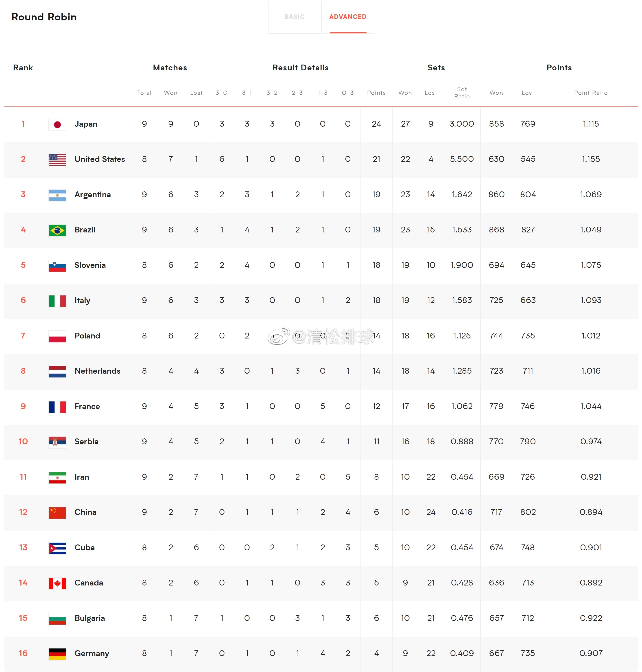Click the Set Ratio column header
This screenshot has height=672, width=642.
[x=462, y=93]
